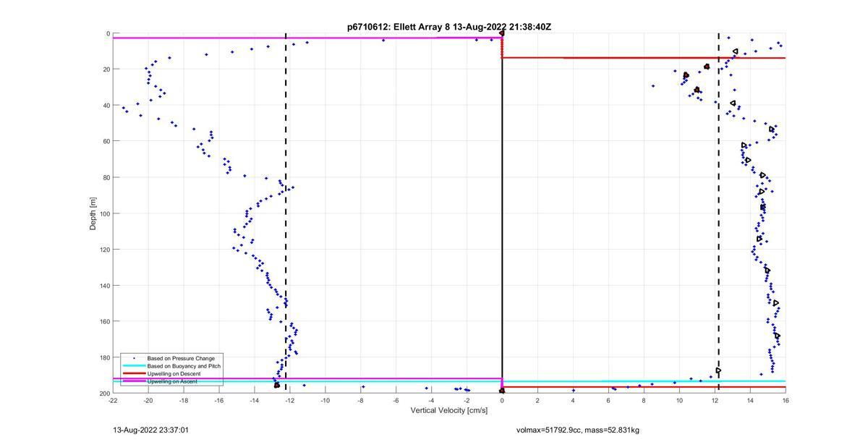Click x-axis tick label '4'
Image resolution: width=868 pixels, height=442 pixels.
[573, 400]
